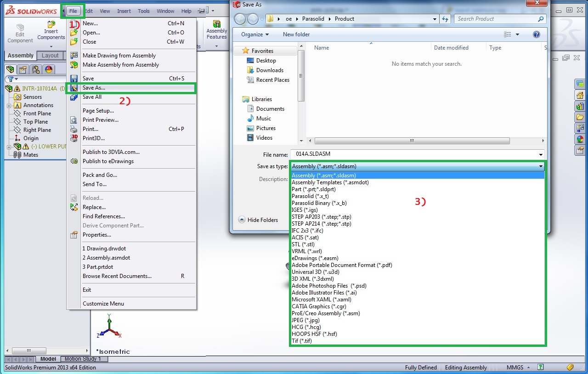Click the Back arrow in Save As dialog
Viewport: 588px width, 374px height.
coord(240,19)
